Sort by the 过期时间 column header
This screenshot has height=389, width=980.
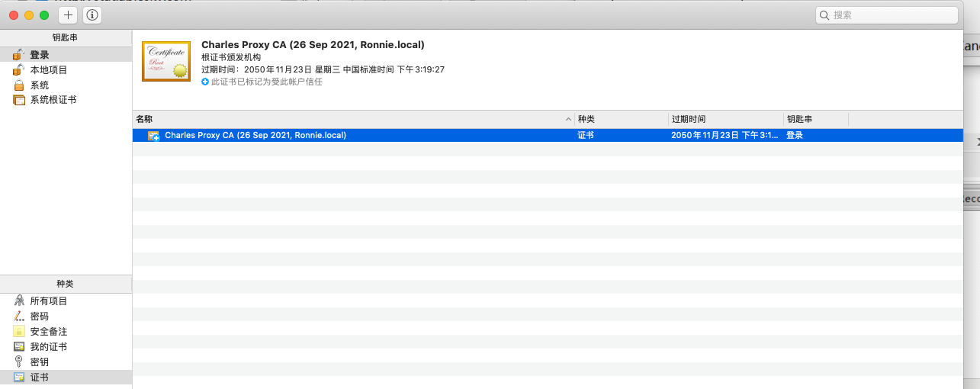point(726,119)
